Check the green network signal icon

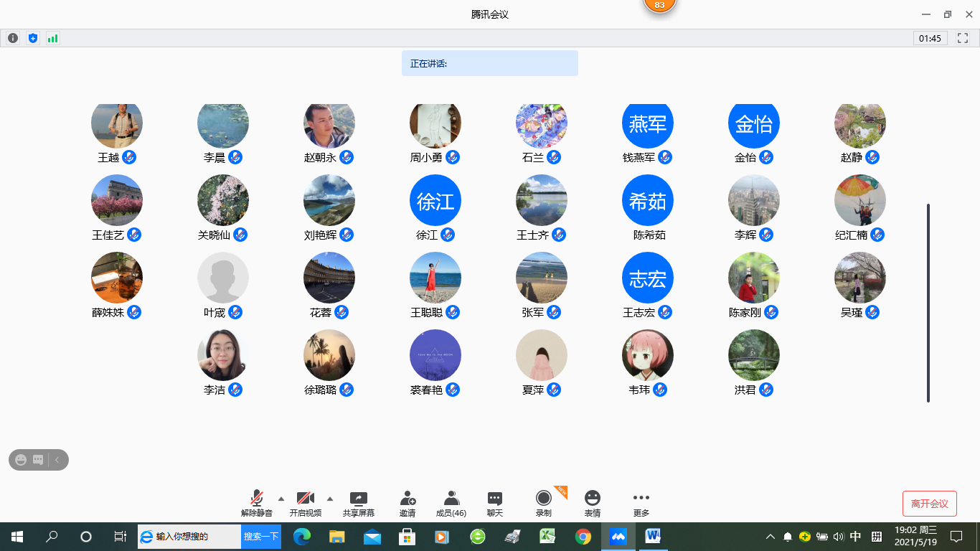pos(52,38)
